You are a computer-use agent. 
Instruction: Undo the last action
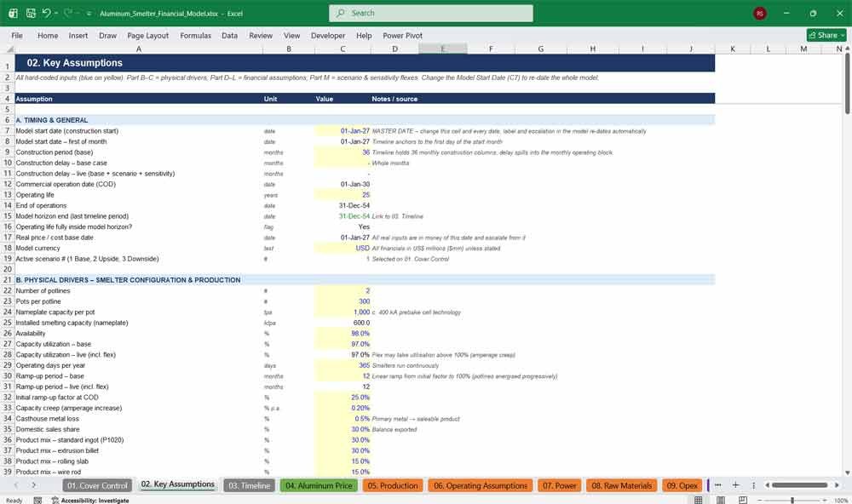click(47, 13)
